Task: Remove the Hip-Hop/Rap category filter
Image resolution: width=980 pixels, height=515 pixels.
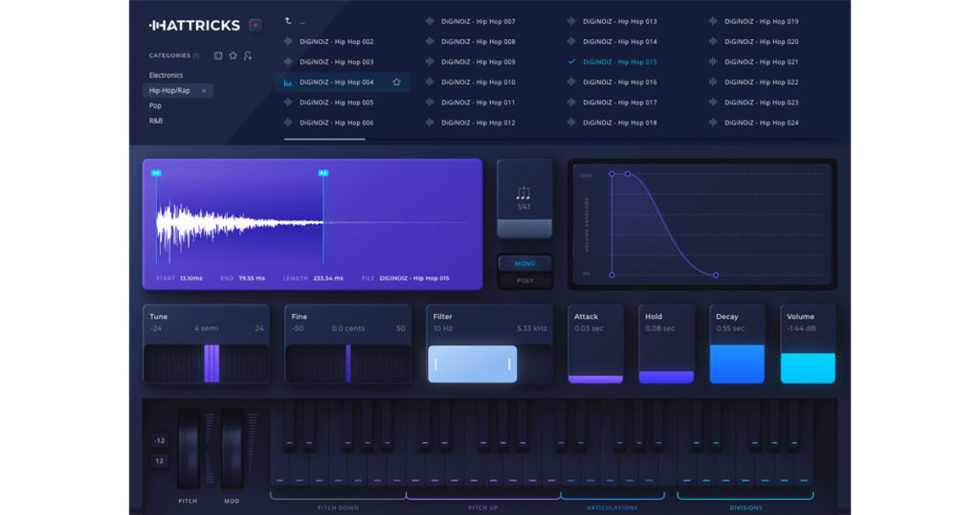Action: [204, 90]
